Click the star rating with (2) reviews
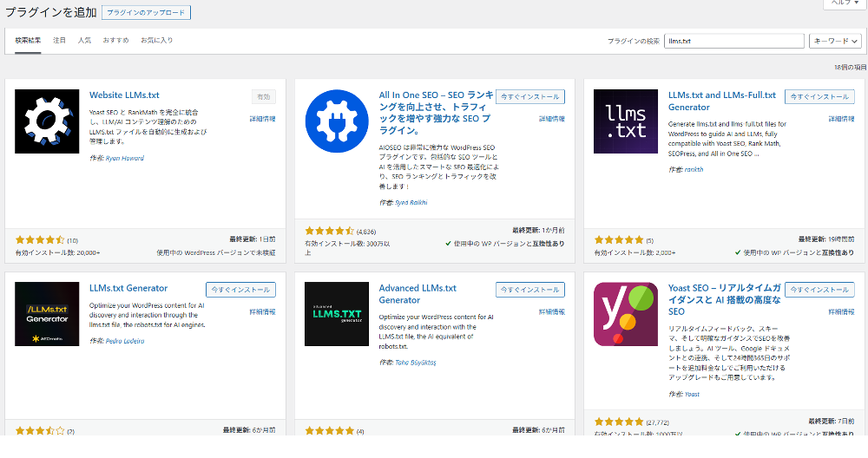 [40, 431]
